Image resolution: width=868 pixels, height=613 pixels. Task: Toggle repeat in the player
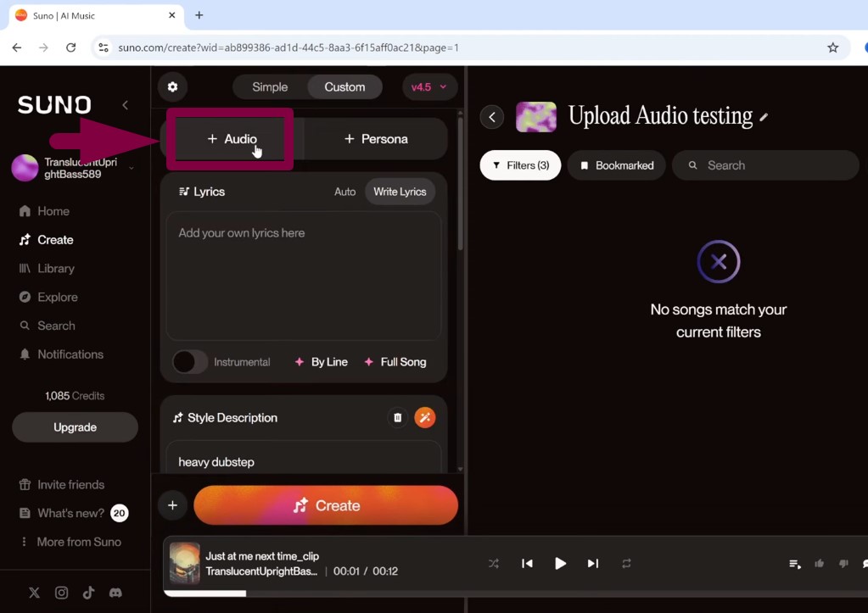coord(626,564)
